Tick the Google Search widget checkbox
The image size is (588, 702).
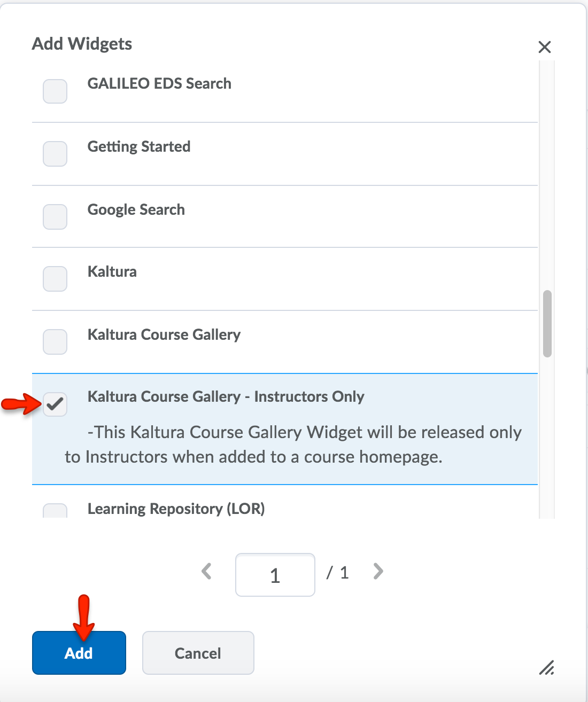[x=55, y=217]
